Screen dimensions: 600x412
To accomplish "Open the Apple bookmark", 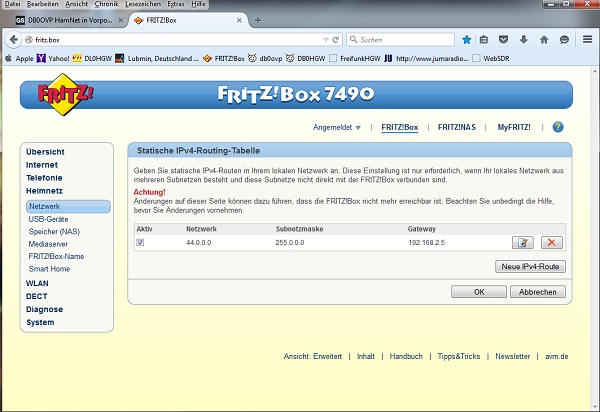I will [19, 59].
